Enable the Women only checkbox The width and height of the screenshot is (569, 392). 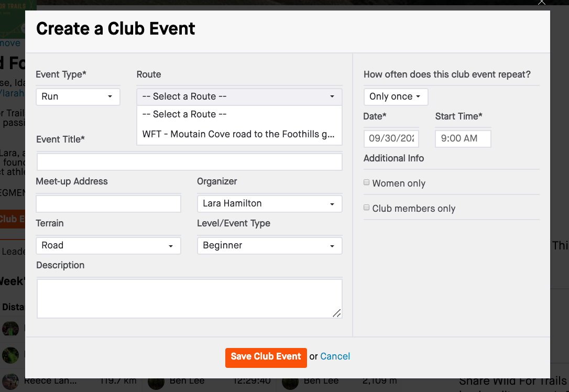pos(366,181)
